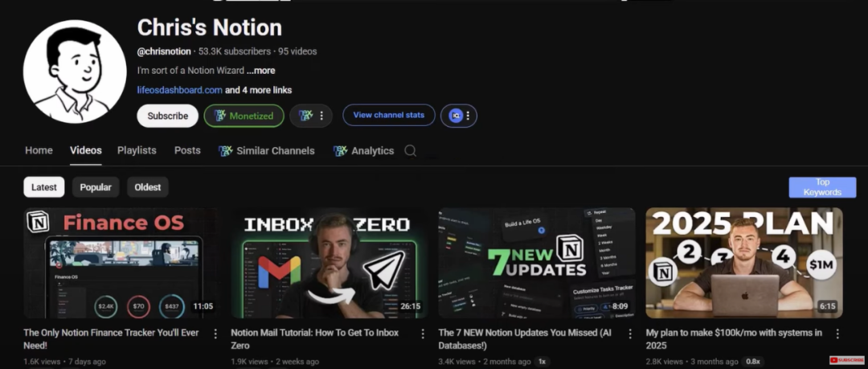The image size is (868, 369).
Task: Open the lifeosdashboard.com link
Action: click(x=180, y=90)
